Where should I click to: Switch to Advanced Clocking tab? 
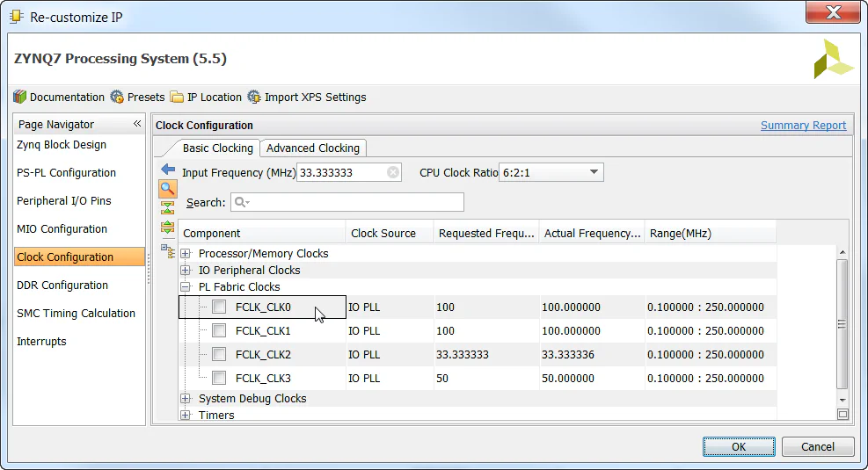click(x=313, y=148)
